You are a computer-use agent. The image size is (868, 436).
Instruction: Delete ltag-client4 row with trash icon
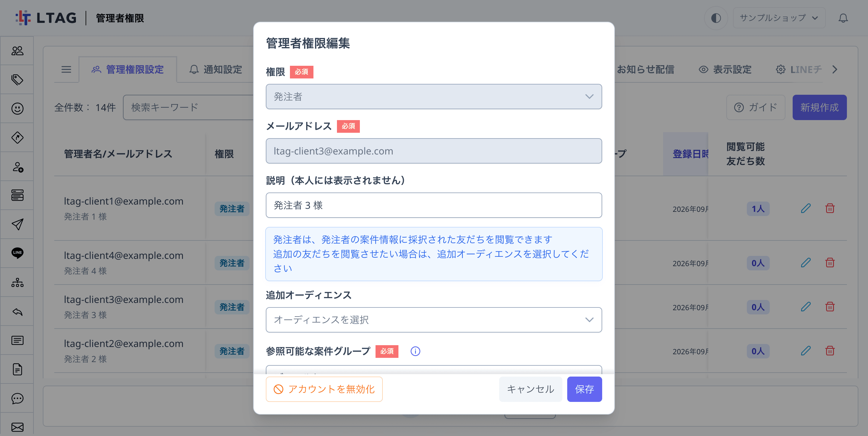point(830,263)
